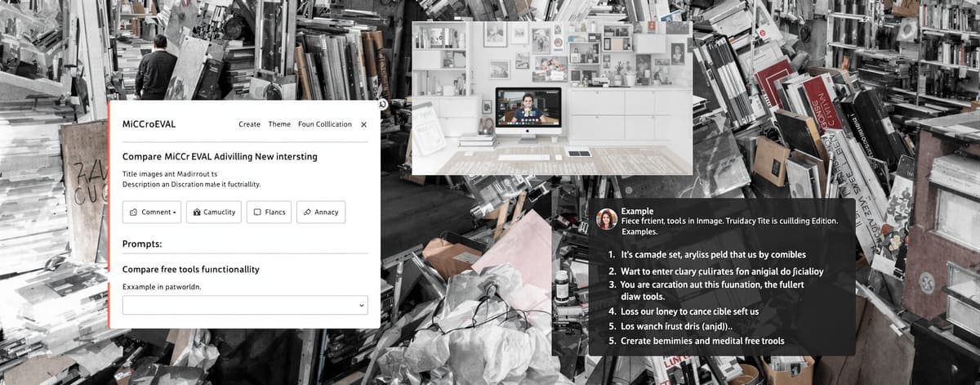Click the comment icon on Comnent button
This screenshot has height=385, width=980.
click(133, 213)
